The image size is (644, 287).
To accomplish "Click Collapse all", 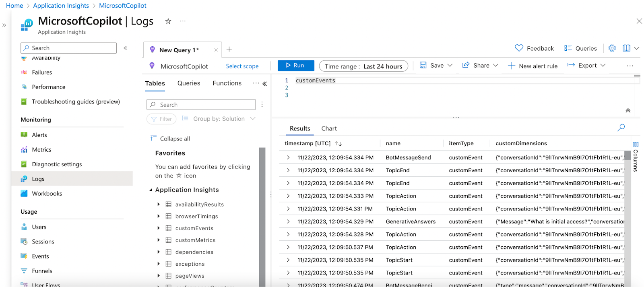I will tap(170, 138).
